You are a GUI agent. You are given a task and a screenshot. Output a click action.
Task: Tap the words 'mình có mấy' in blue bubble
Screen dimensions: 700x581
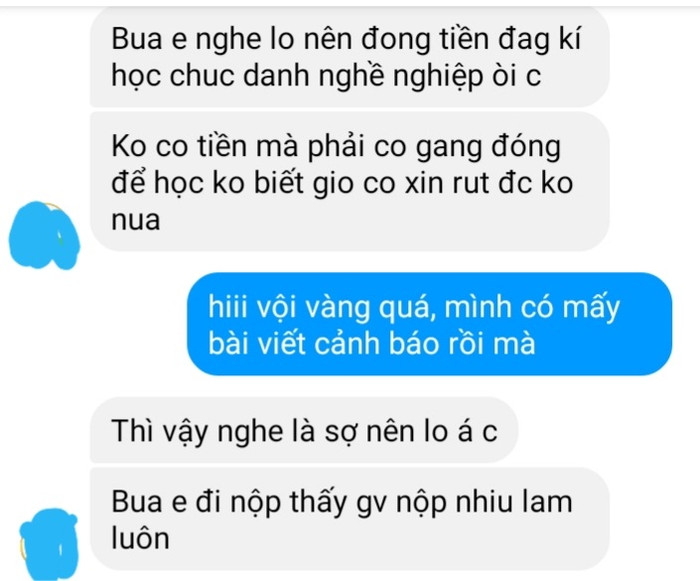pos(532,308)
